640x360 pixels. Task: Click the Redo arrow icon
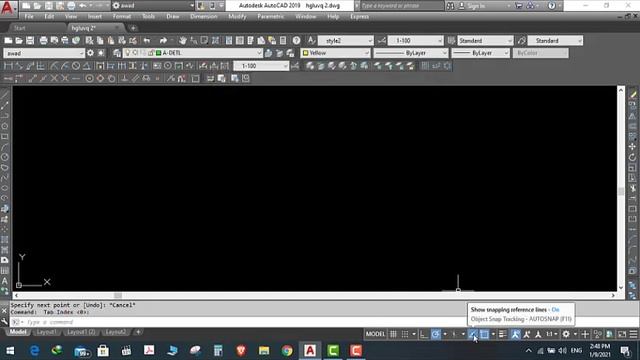coord(163,40)
